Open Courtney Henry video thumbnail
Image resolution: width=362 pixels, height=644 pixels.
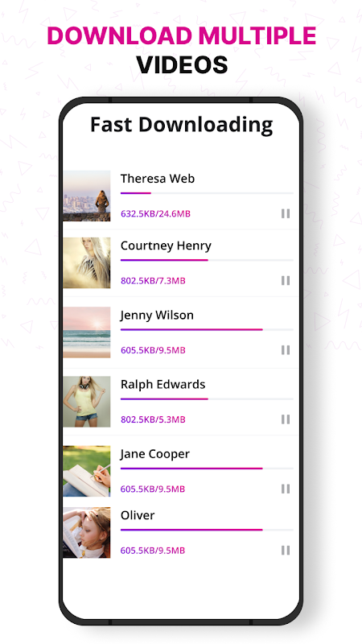click(x=87, y=263)
